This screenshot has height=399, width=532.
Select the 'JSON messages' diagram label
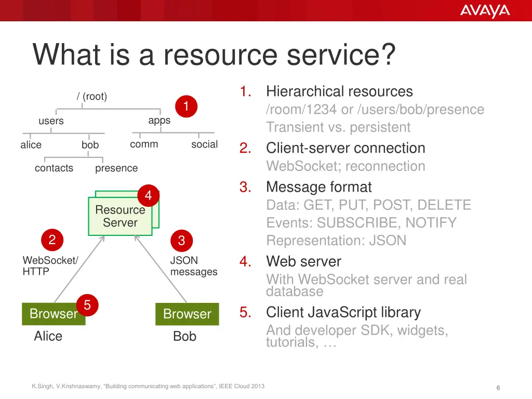click(194, 266)
